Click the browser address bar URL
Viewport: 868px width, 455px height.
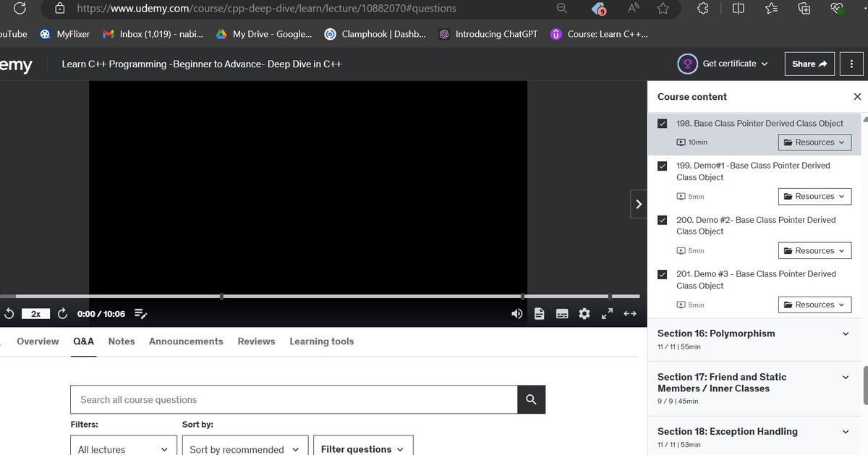point(266,9)
